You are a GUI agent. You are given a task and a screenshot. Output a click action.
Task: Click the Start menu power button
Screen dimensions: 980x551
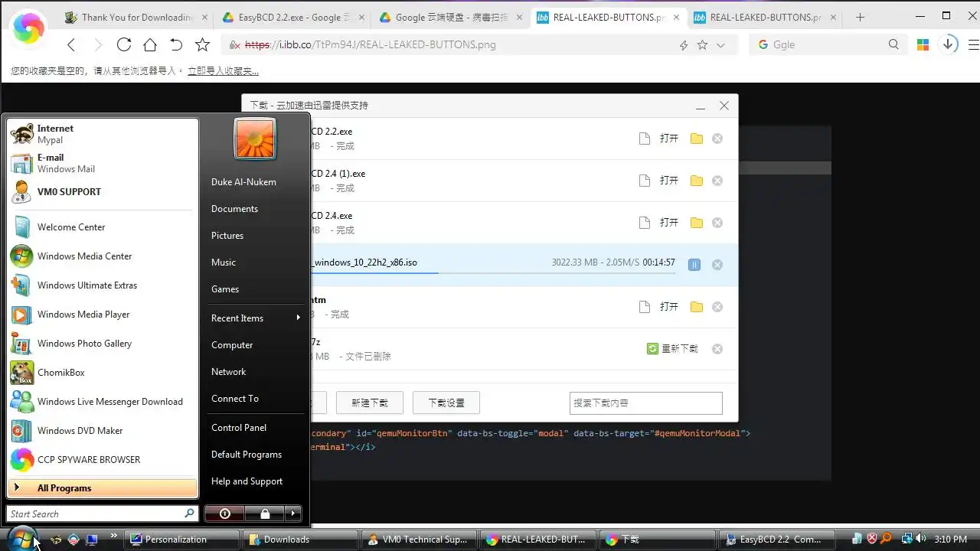225,514
